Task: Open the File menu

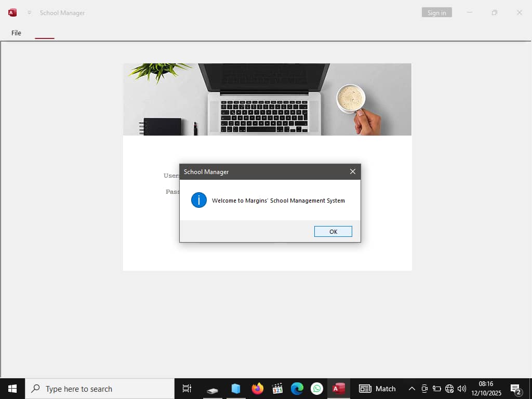Action: click(16, 33)
